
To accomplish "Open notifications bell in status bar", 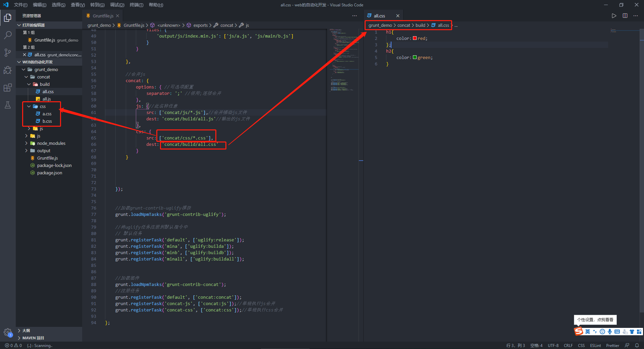I will 637,345.
